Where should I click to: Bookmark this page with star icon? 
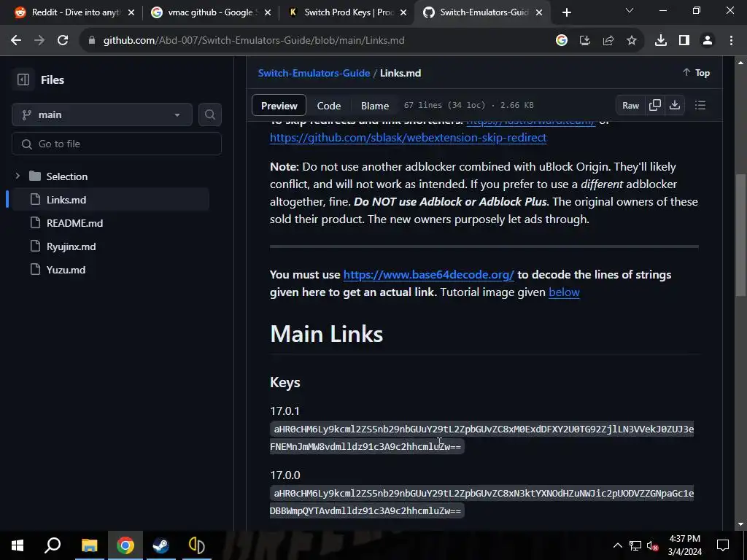click(631, 41)
